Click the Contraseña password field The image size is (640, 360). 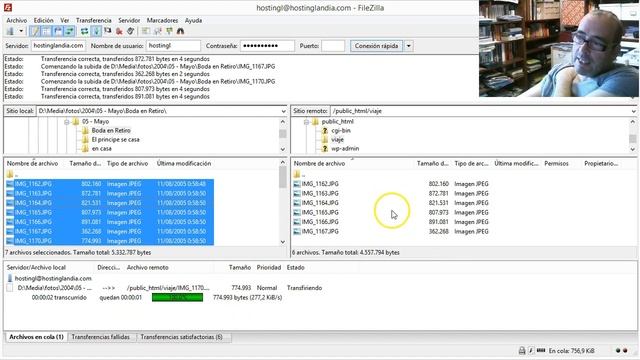coord(267,46)
